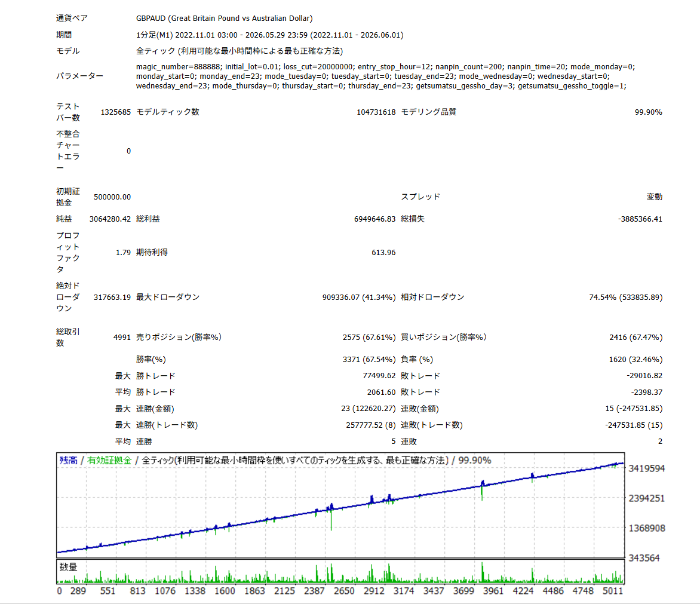
Task: Click the モデルティック数 label
Action: 168,112
